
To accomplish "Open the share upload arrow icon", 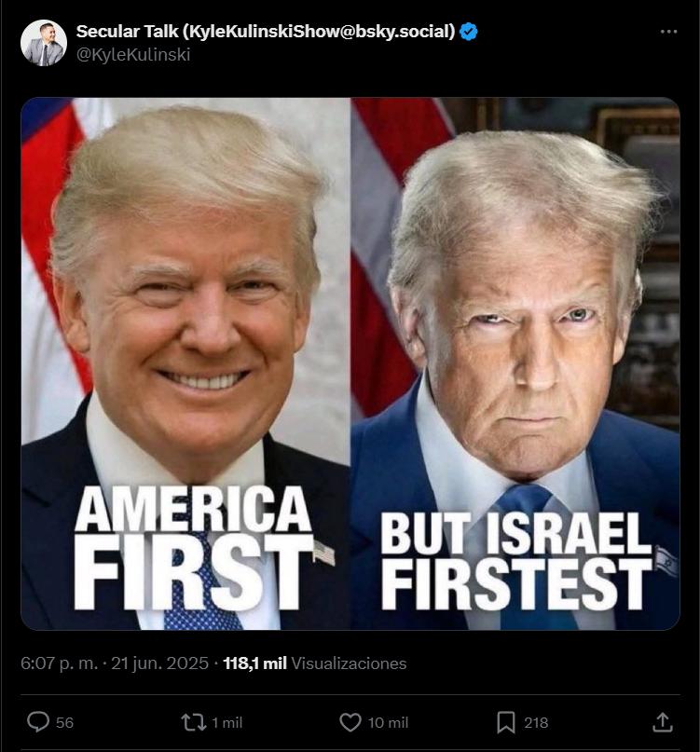I will 663,722.
